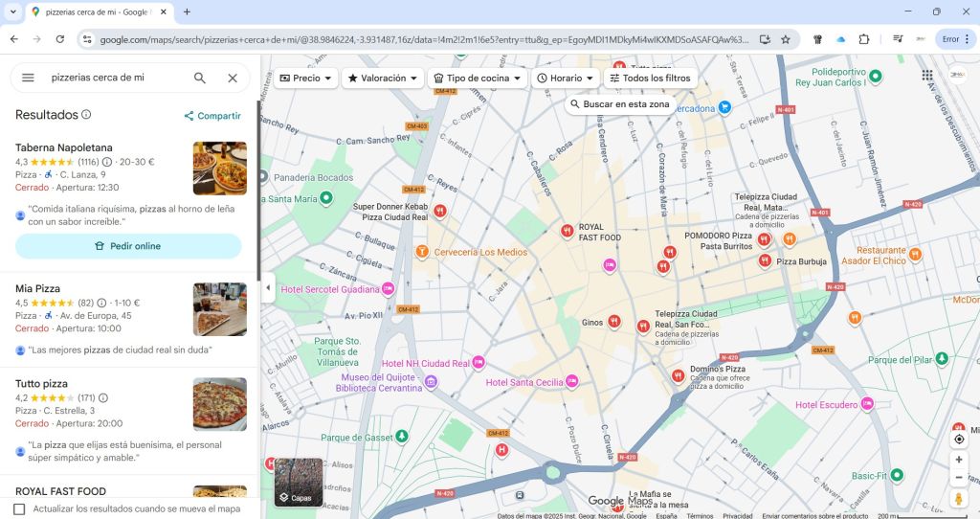The image size is (980, 519).
Task: Click the search magnifier icon
Action: [199, 78]
